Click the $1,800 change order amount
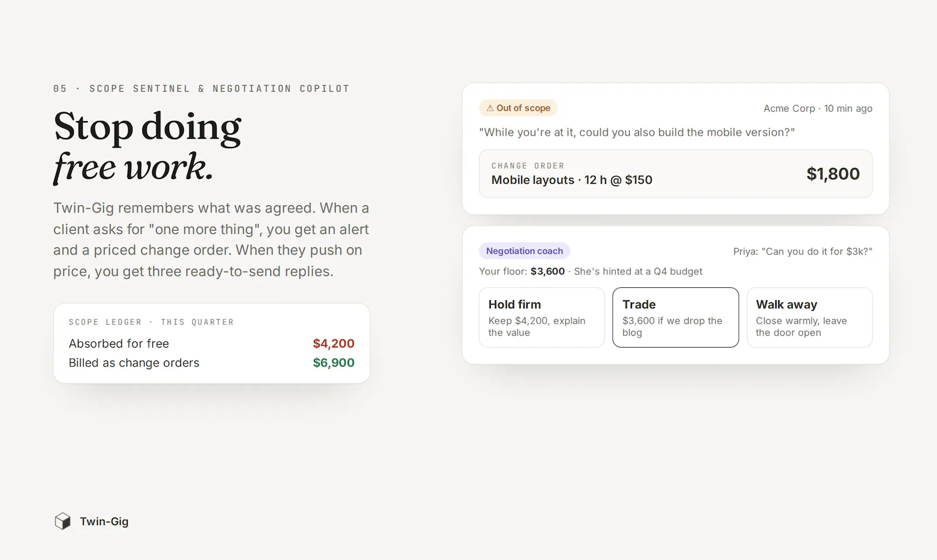937x560 pixels. click(833, 174)
